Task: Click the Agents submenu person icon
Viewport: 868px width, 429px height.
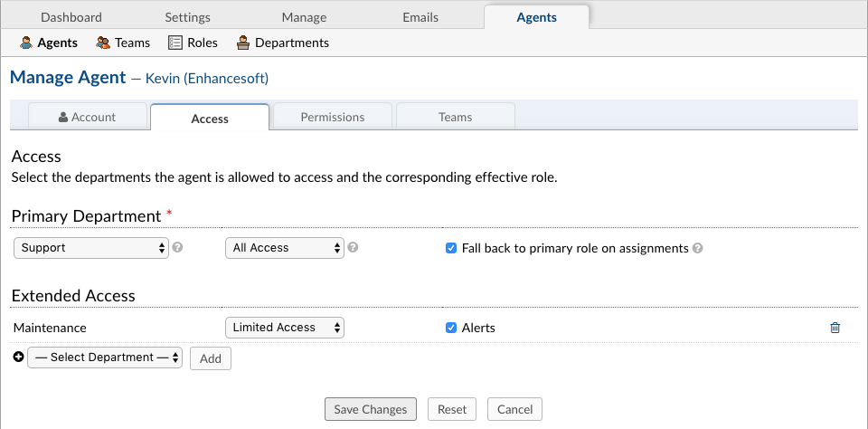Action: [26, 43]
